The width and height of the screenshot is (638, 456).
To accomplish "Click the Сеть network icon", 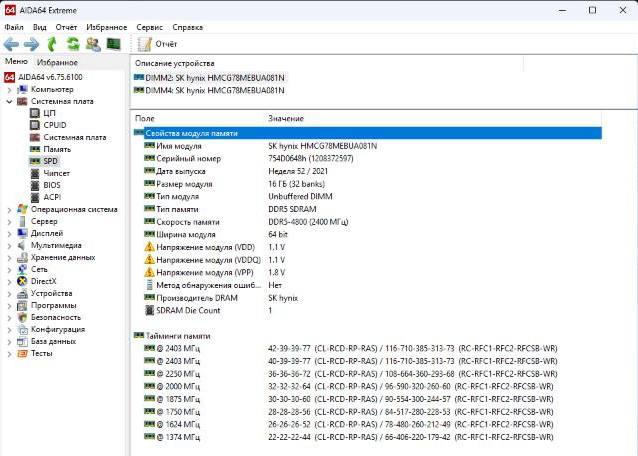I will [22, 269].
